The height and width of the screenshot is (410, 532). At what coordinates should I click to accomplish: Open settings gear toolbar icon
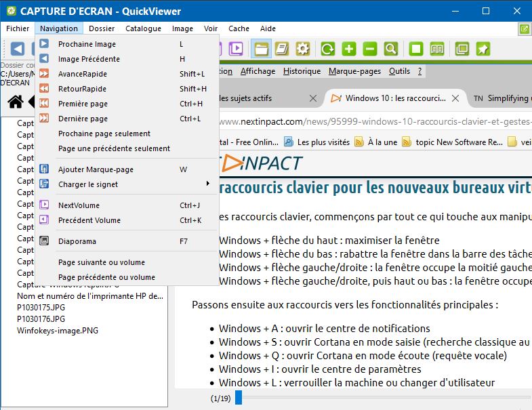[303, 49]
